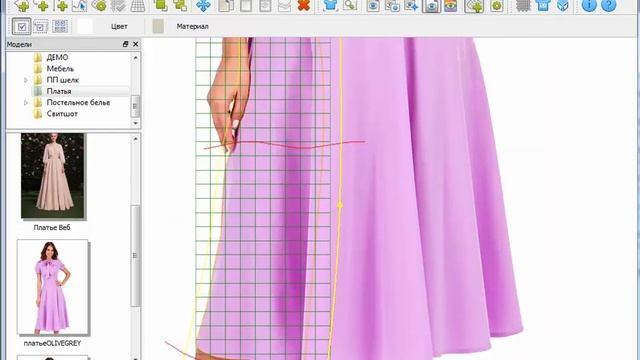
Task: Toggle the dashed checkbox selection mode button
Action: [40, 27]
